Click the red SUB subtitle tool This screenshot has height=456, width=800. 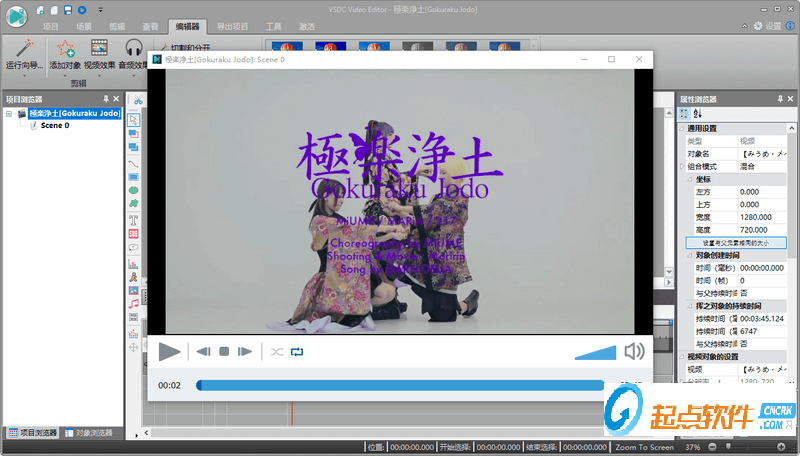[x=133, y=234]
